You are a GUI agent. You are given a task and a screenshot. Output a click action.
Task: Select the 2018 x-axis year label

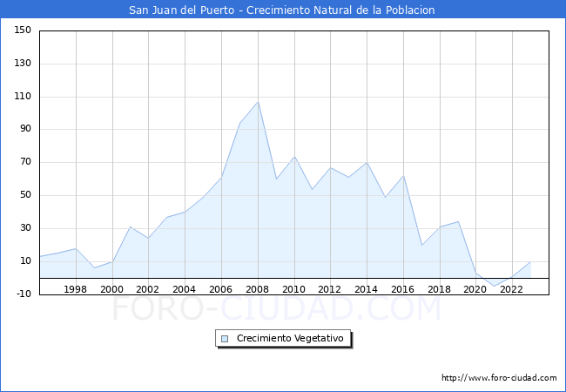tap(439, 289)
